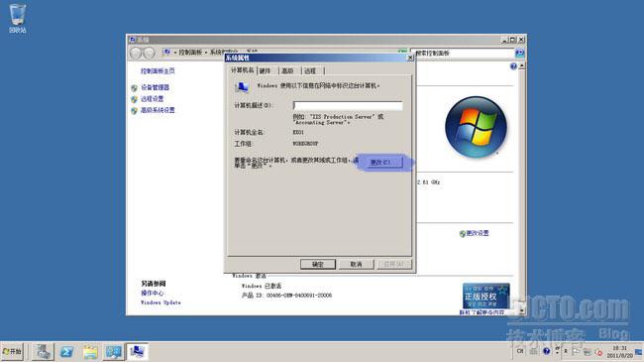Viewport: 644px width, 362px height.
Task: Minimize the System control panel window
Action: click(504, 40)
